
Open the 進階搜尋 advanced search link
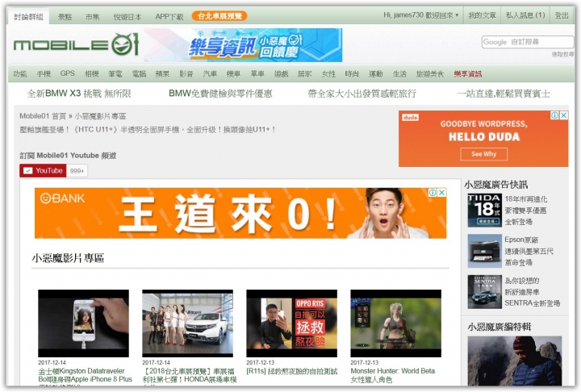[562, 54]
